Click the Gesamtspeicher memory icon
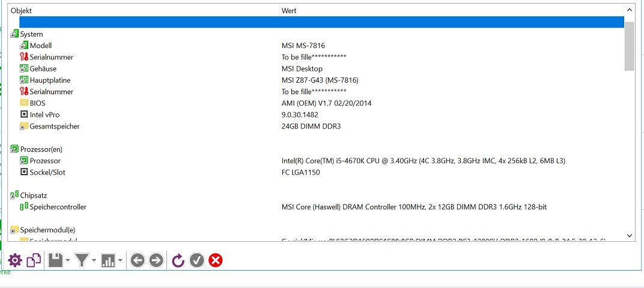Viewport: 644px width, 288px height. tap(24, 126)
